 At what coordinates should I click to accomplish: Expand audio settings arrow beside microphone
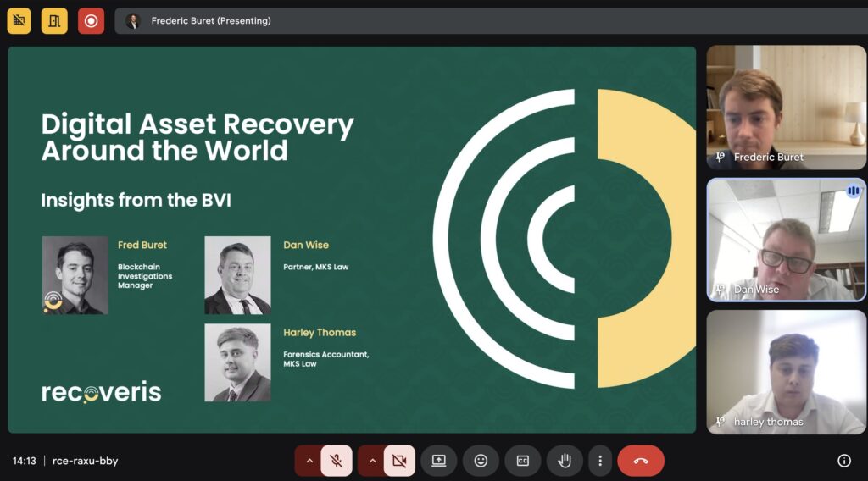309,461
